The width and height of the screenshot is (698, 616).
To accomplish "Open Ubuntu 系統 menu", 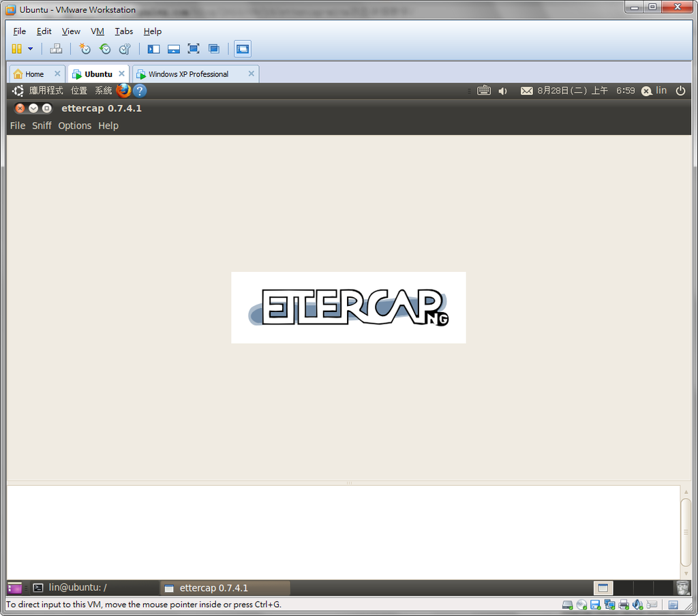I will [x=104, y=91].
